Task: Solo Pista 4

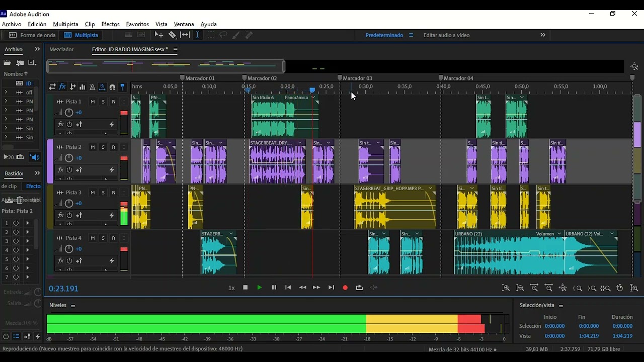Action: point(103,238)
